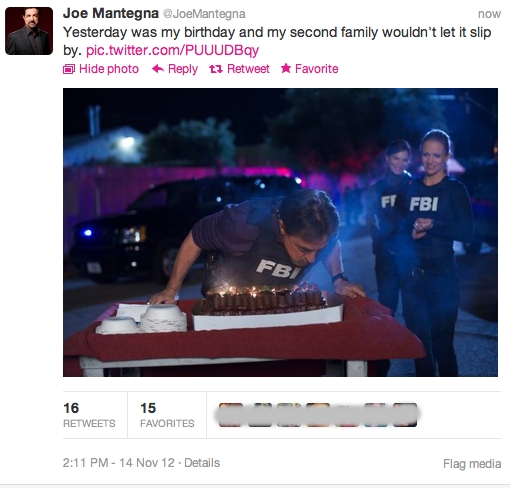Click the Reply label
Screen dimensions: 510x488
[x=183, y=69]
